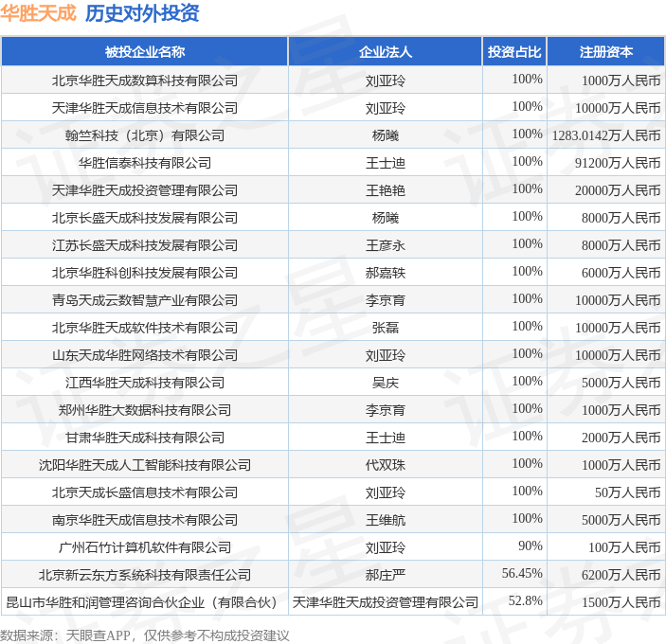Click the 数据来源 天眼查APP footnote

pos(144,635)
